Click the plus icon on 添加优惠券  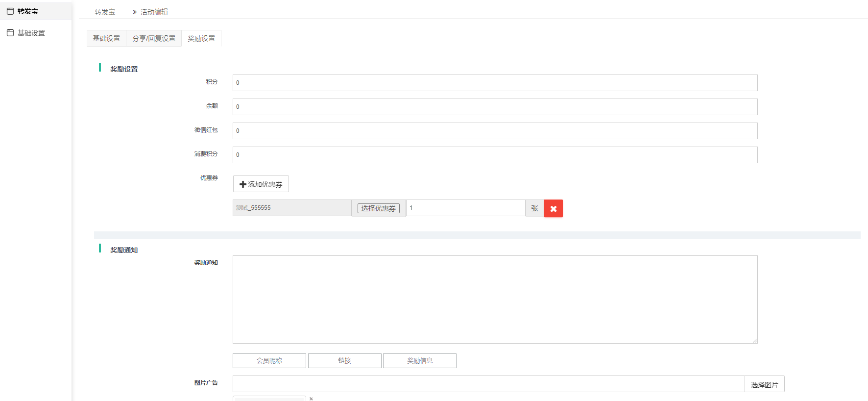pos(242,184)
